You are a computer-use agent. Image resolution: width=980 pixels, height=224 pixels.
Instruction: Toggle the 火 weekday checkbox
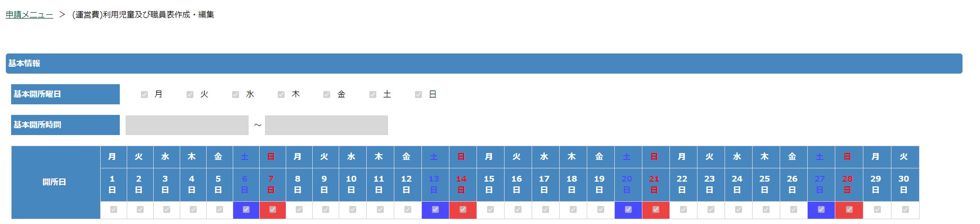point(190,94)
